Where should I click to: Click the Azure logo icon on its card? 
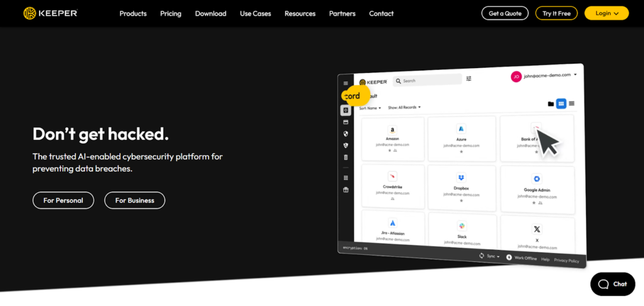[461, 128]
